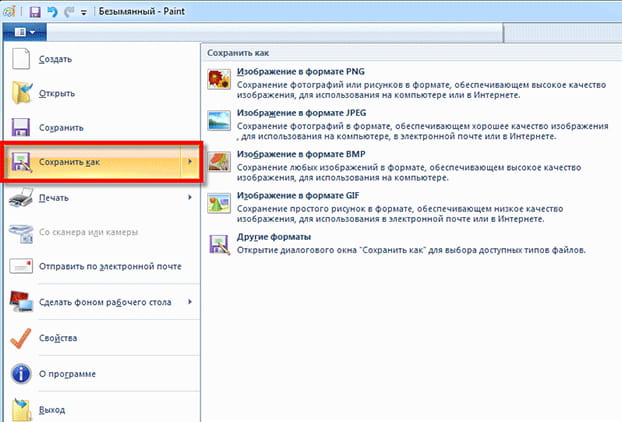Click the envelope icon for Отправить по электронной почте
Viewport: 622px width, 422px height.
(21, 267)
